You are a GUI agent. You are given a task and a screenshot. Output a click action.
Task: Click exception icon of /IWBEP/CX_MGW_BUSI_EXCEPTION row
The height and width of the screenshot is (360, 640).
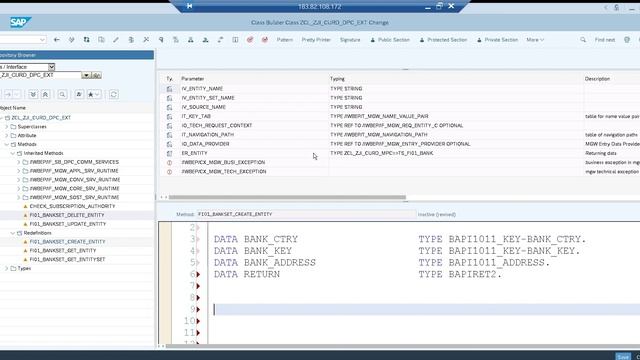click(169, 162)
